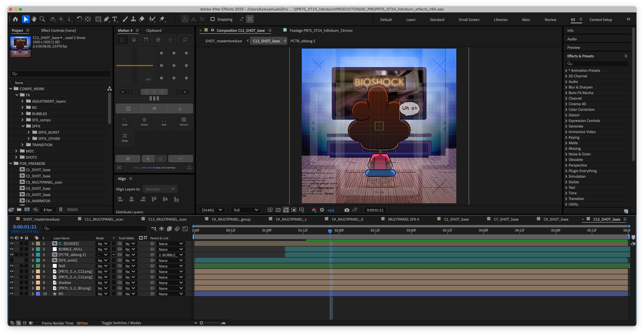Click the blue label color of BG layer
This screenshot has height=335, width=644.
click(38, 294)
